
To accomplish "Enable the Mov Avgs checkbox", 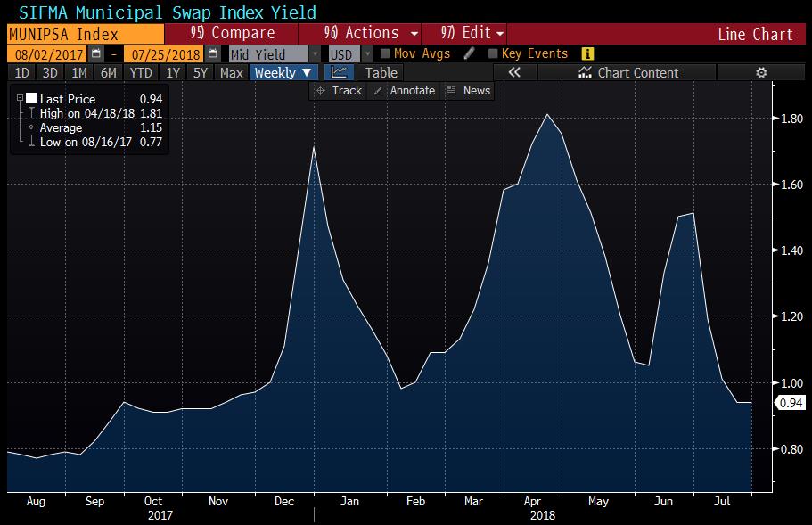I will click(385, 54).
